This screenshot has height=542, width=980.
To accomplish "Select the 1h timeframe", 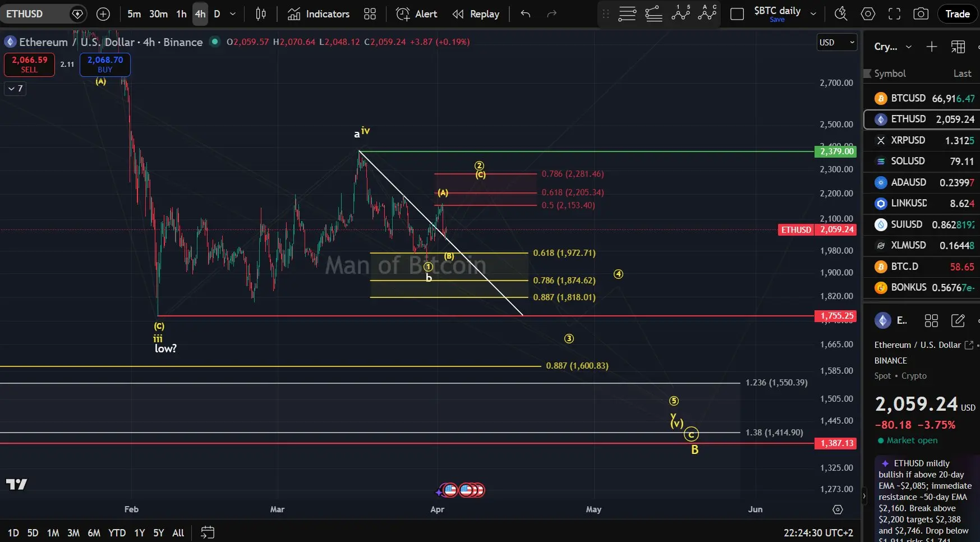I will 181,14.
